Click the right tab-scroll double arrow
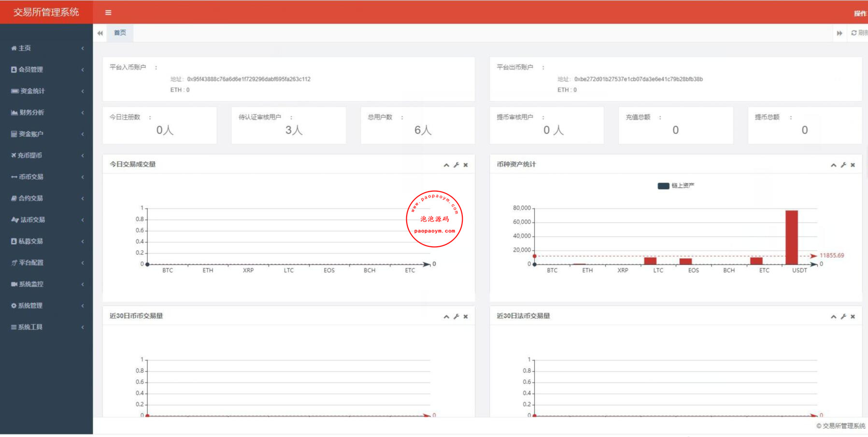The image size is (868, 437). [840, 33]
